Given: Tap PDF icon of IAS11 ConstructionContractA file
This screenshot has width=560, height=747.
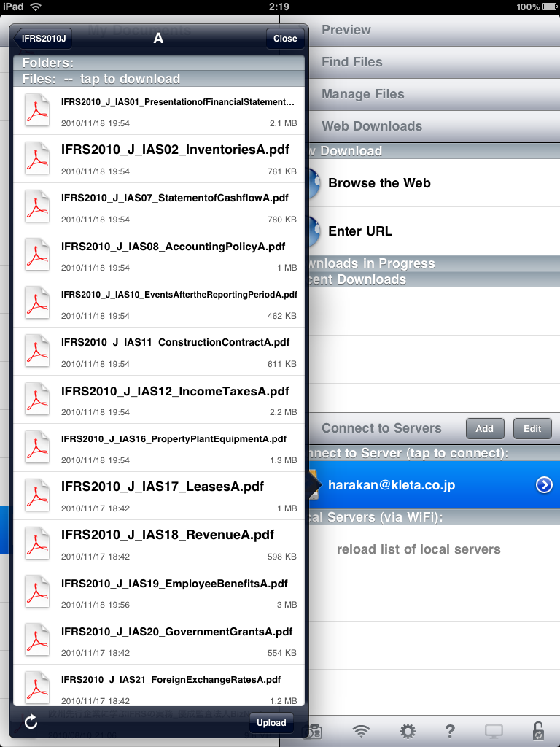Looking at the screenshot, I should click(37, 351).
